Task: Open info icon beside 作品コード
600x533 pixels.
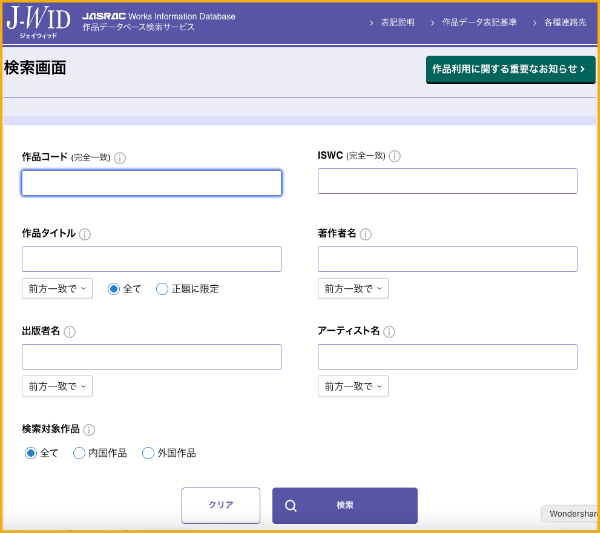Action: tap(120, 158)
